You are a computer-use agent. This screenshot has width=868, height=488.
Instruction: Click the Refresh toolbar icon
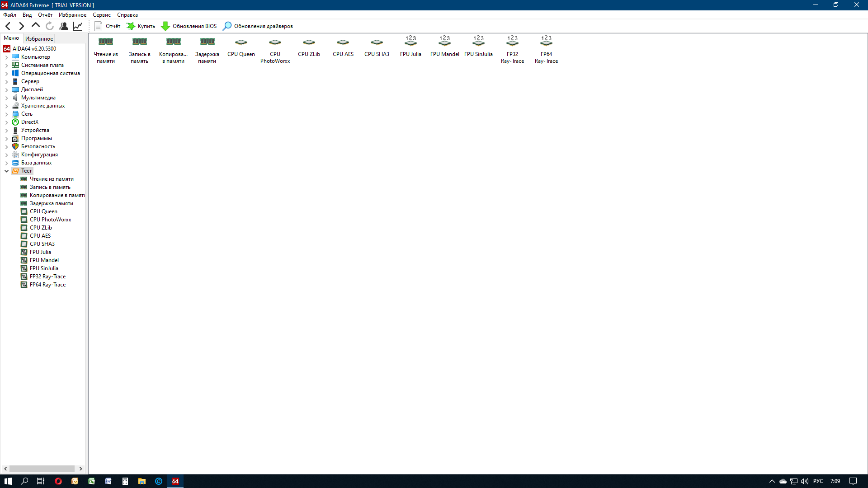point(50,26)
